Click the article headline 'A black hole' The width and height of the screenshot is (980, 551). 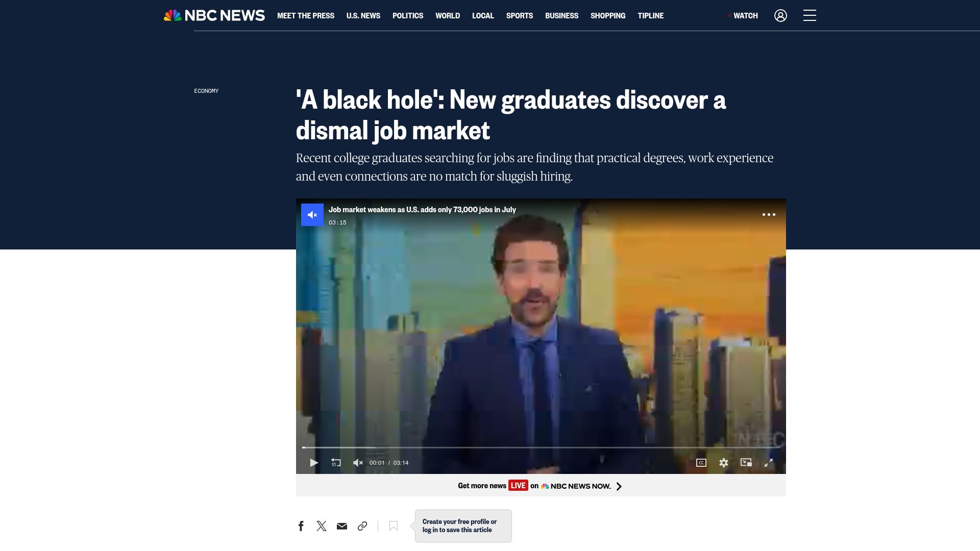510,115
